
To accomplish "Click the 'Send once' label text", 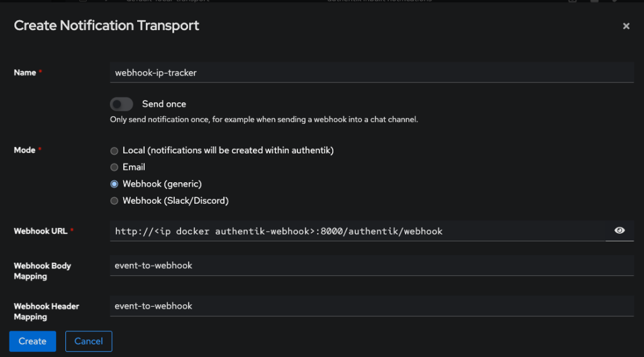I will click(x=164, y=104).
